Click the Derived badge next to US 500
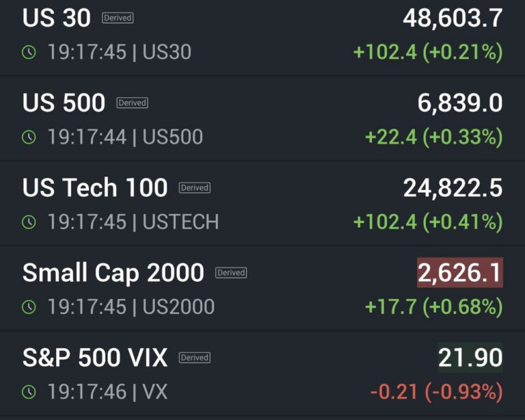This screenshot has height=420, width=525. (132, 103)
